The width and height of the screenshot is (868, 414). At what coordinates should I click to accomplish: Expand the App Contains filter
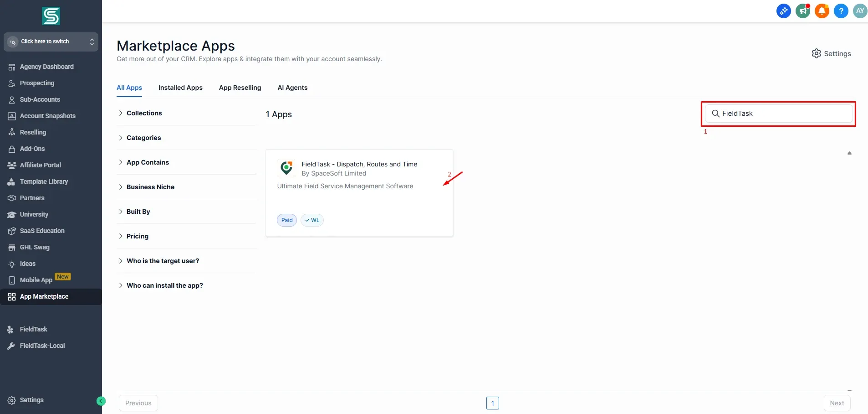click(187, 162)
